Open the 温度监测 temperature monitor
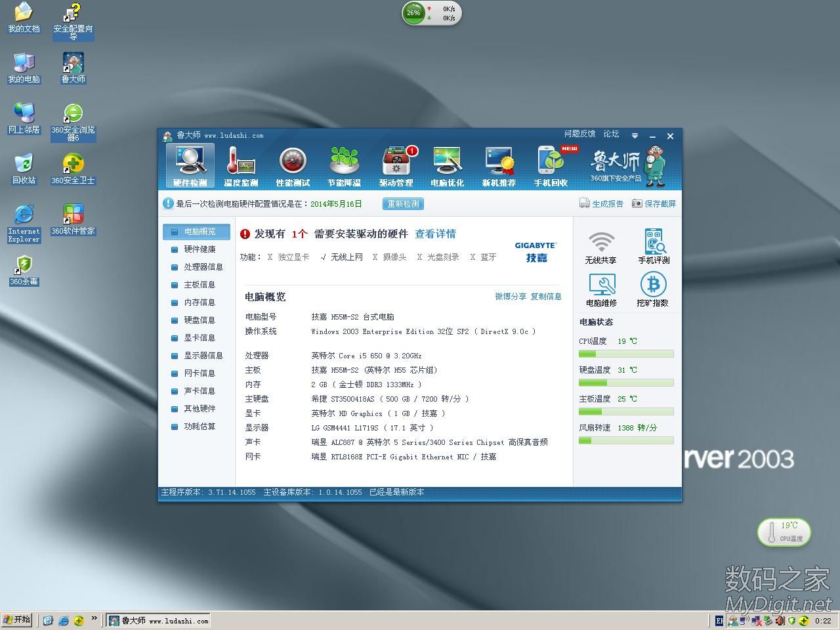The width and height of the screenshot is (840, 630). click(x=241, y=167)
